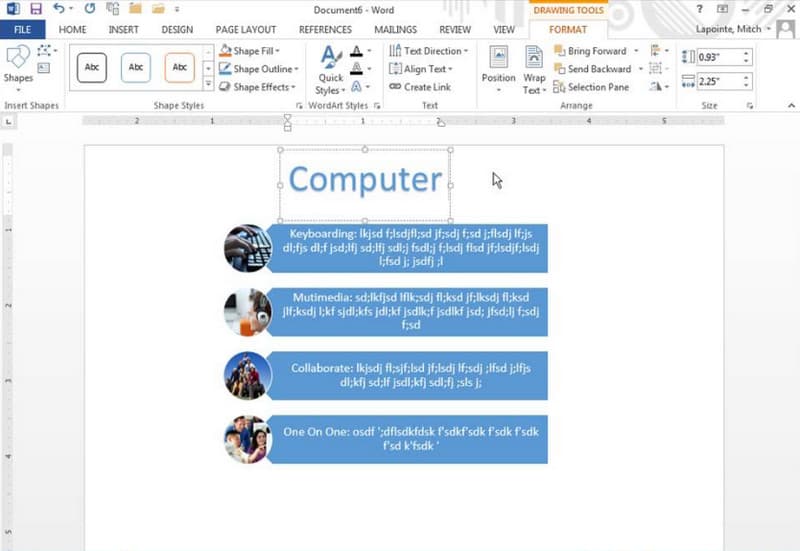Click the Word application icon in title bar
The width and height of the screenshot is (800, 551).
[x=13, y=9]
